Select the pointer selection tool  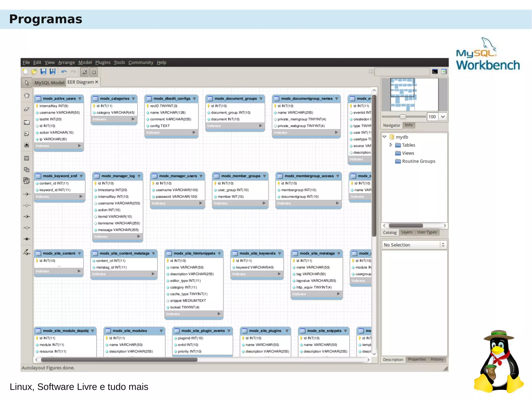click(26, 83)
